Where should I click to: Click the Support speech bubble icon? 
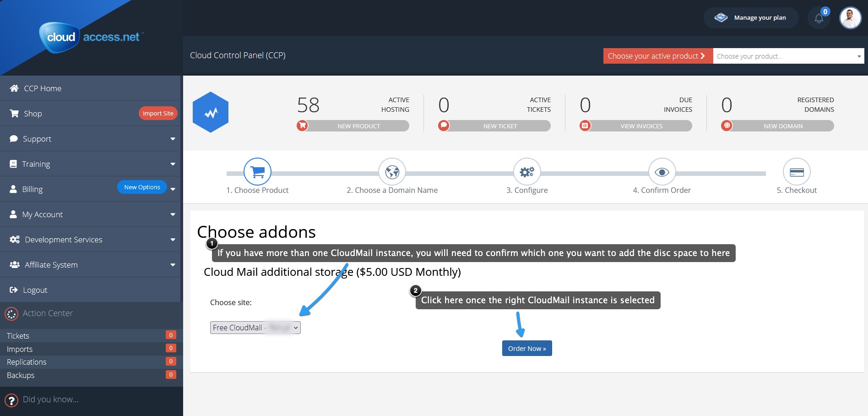(x=14, y=138)
